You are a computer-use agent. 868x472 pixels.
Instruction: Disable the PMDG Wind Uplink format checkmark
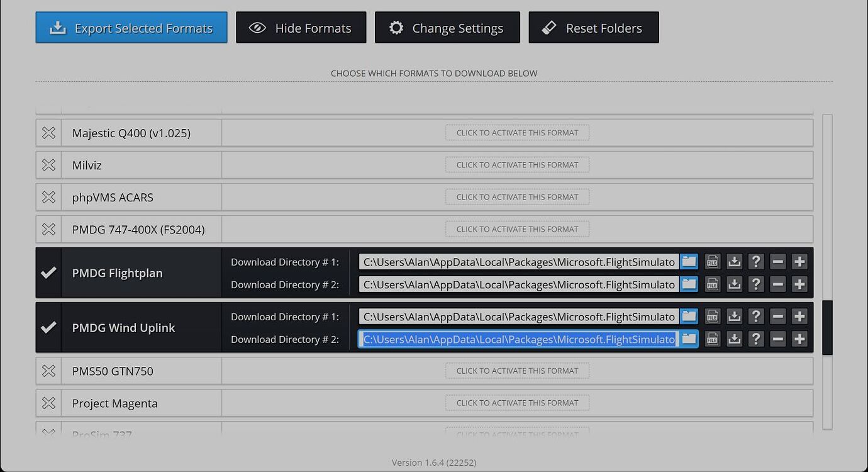48,328
